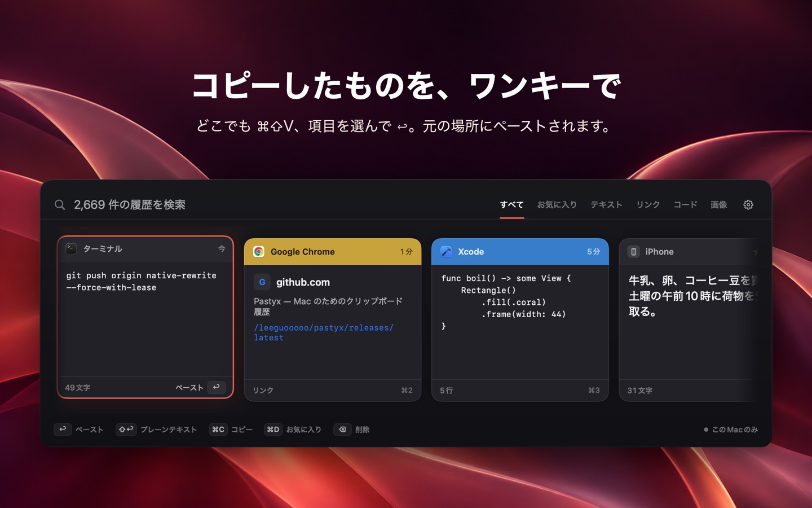This screenshot has height=508, width=812.
Task: Show the 画像 filter tab
Action: (719, 205)
